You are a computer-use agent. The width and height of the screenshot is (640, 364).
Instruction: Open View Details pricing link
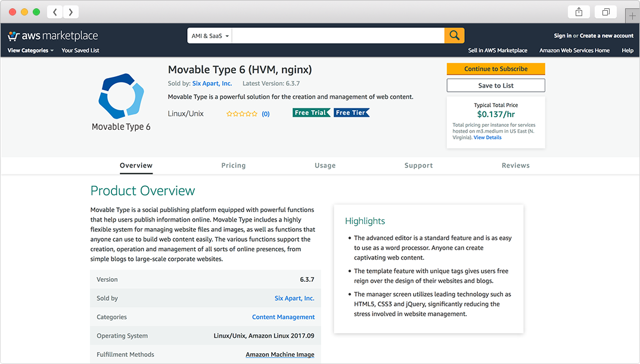point(487,138)
